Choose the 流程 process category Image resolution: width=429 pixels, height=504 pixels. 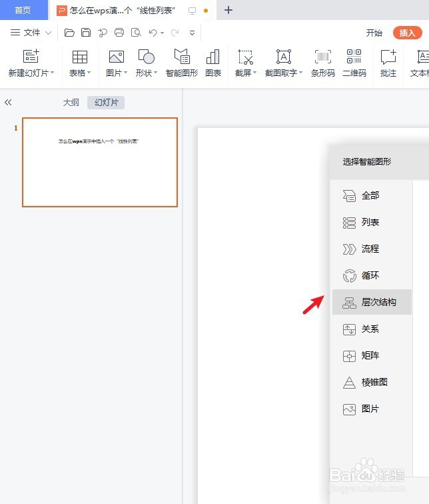(x=372, y=249)
